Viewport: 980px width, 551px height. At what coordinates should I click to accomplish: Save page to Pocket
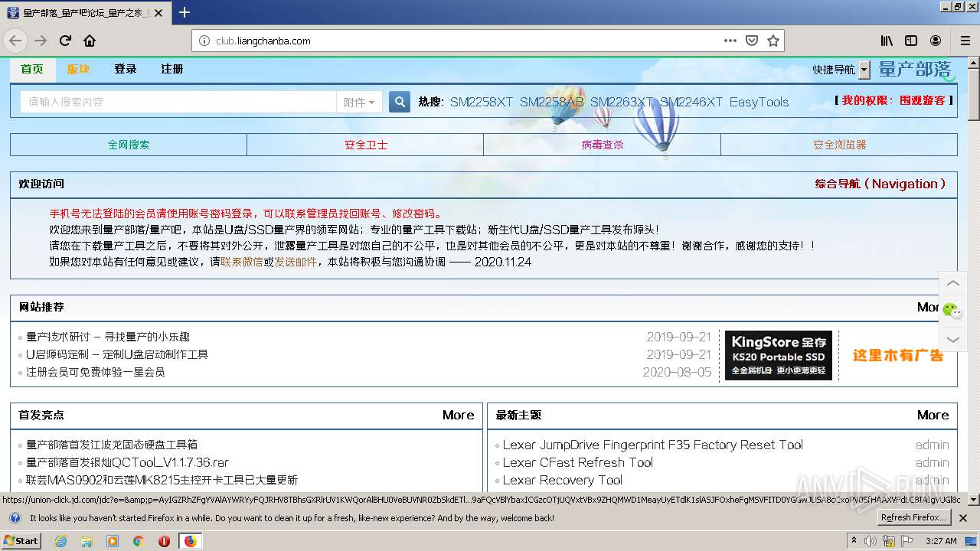tap(752, 41)
